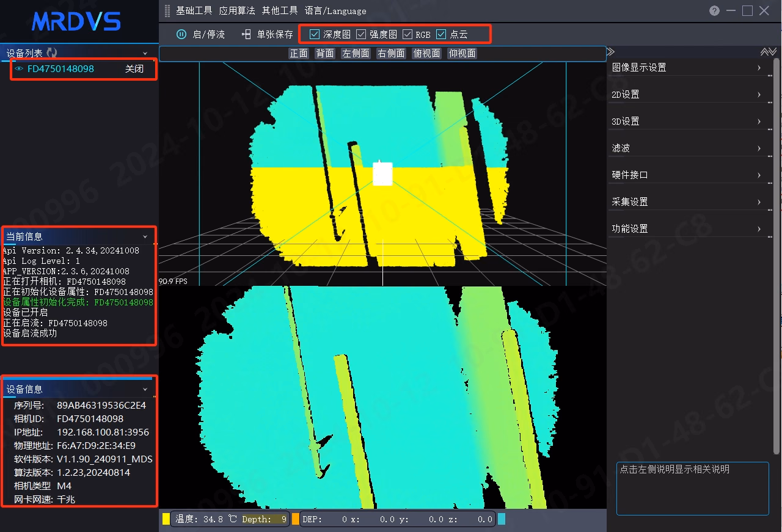Click the start/stop stream pause icon
This screenshot has height=532, width=782.
pyautogui.click(x=181, y=35)
